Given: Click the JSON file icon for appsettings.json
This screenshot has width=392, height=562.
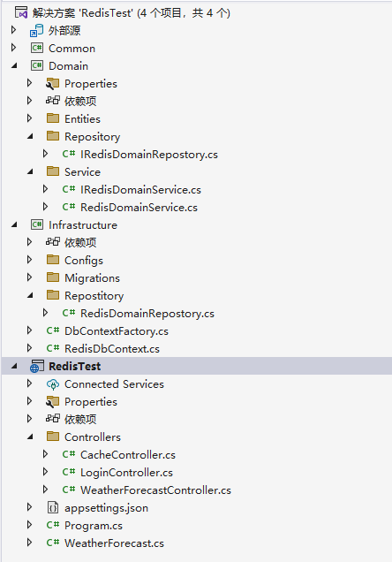Looking at the screenshot, I should coord(53,507).
